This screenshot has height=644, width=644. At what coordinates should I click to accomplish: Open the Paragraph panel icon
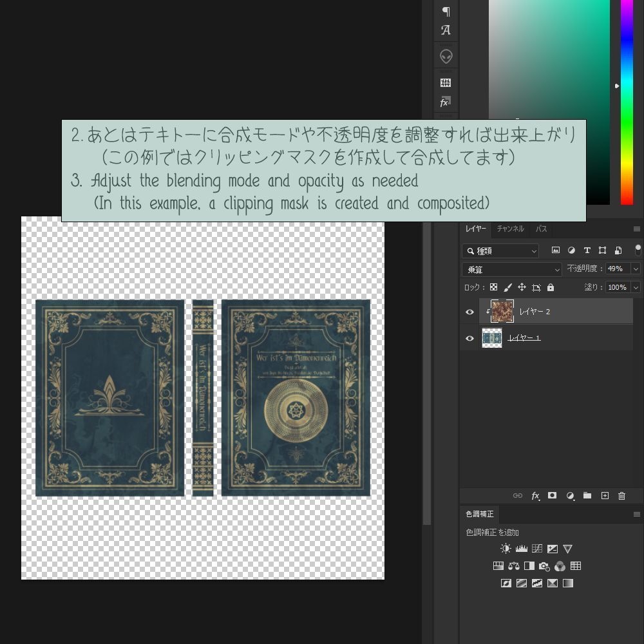click(446, 12)
